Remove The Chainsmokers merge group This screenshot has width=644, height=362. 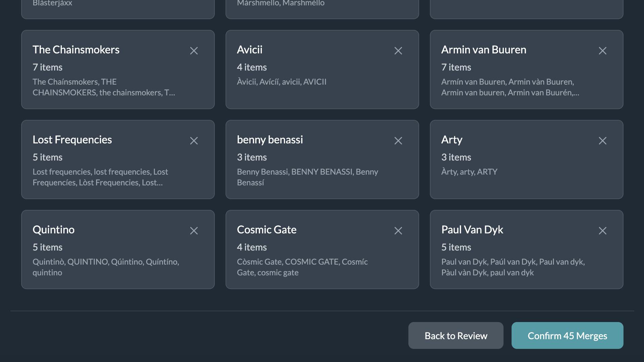(194, 51)
